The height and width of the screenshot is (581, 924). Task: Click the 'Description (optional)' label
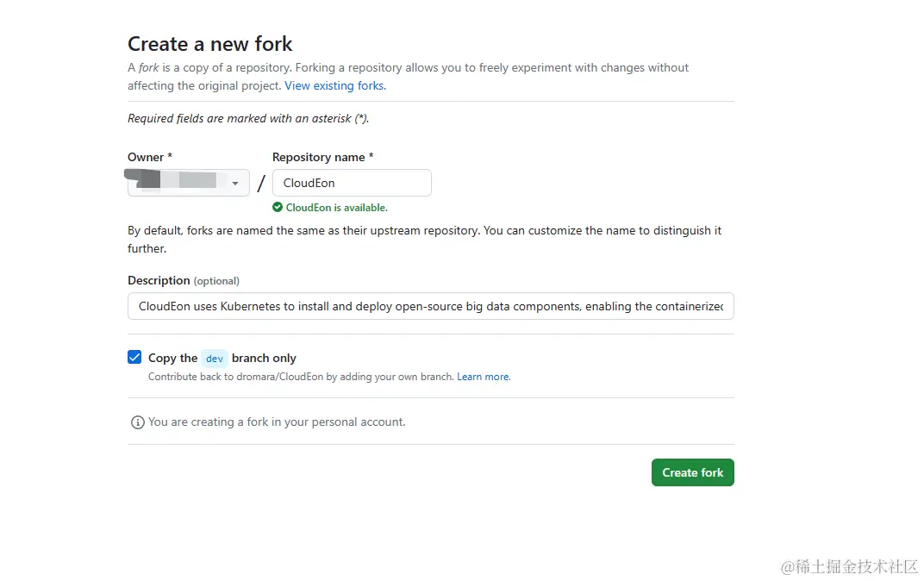tap(184, 280)
